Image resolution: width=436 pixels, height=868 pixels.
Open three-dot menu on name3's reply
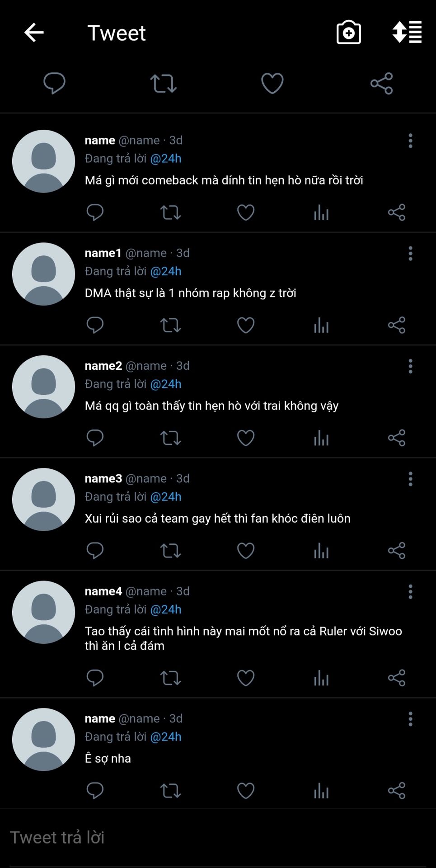point(410,479)
